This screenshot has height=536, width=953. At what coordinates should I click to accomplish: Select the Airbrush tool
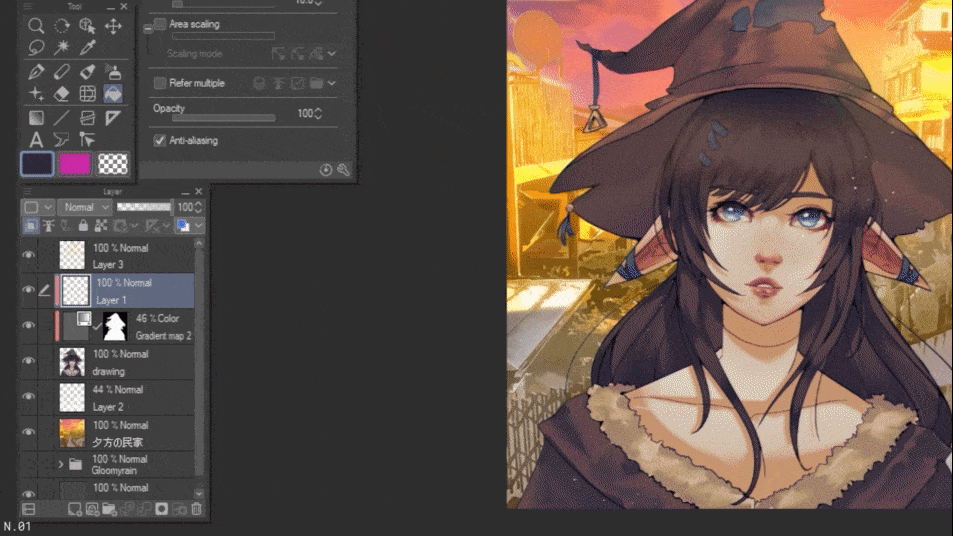[113, 72]
